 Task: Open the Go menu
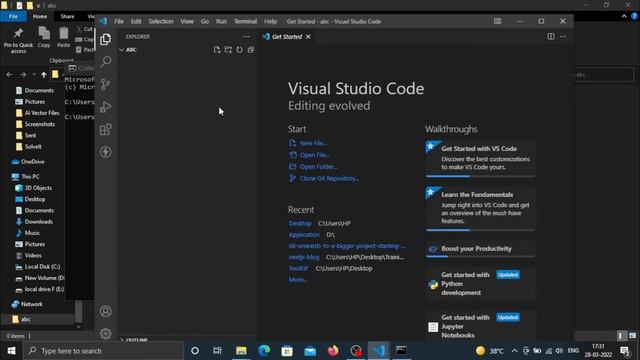204,21
